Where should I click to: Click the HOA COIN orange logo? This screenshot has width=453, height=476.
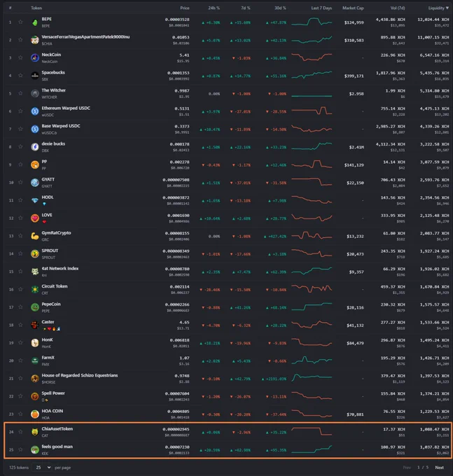click(35, 414)
